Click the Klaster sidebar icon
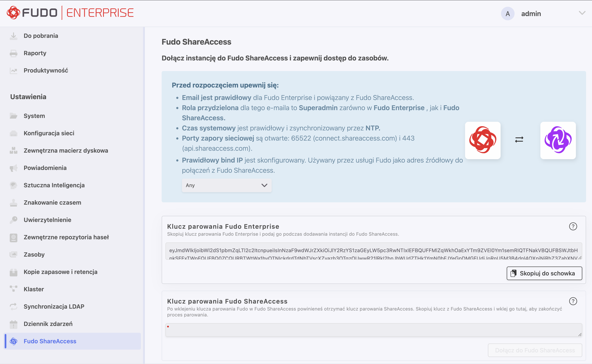 pyautogui.click(x=14, y=289)
